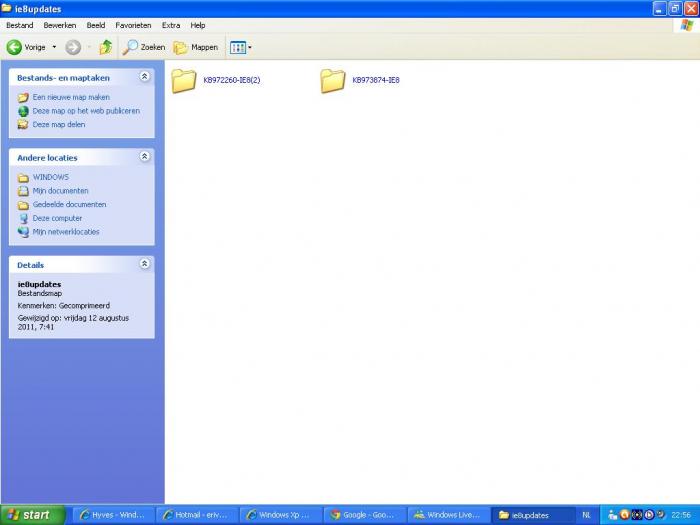Open the Bestand menu

click(x=20, y=25)
